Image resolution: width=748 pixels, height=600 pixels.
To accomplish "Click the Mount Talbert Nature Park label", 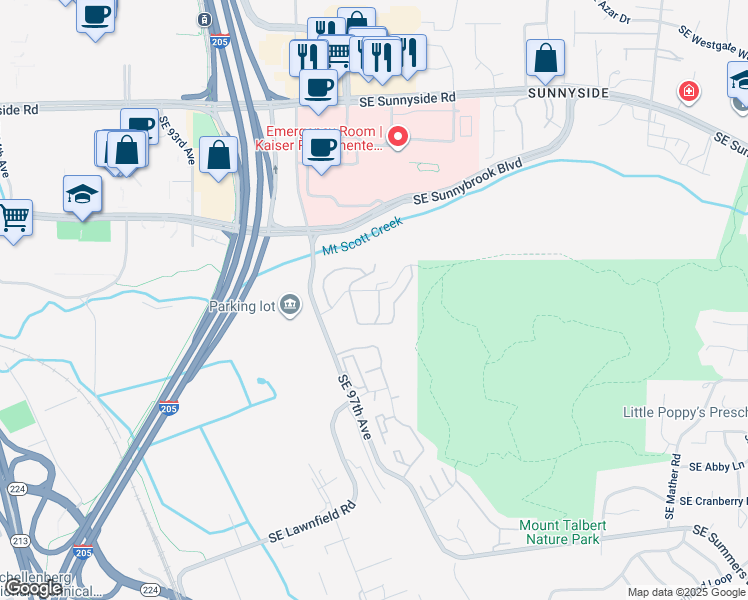I will tap(562, 532).
